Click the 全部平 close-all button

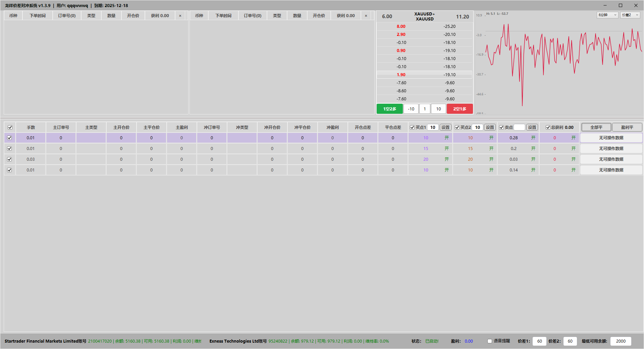[x=596, y=128]
